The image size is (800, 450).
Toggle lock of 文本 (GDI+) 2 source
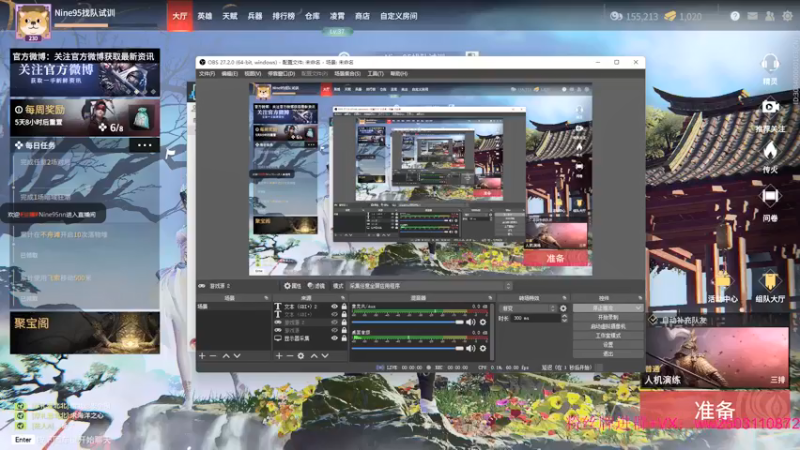point(344,307)
